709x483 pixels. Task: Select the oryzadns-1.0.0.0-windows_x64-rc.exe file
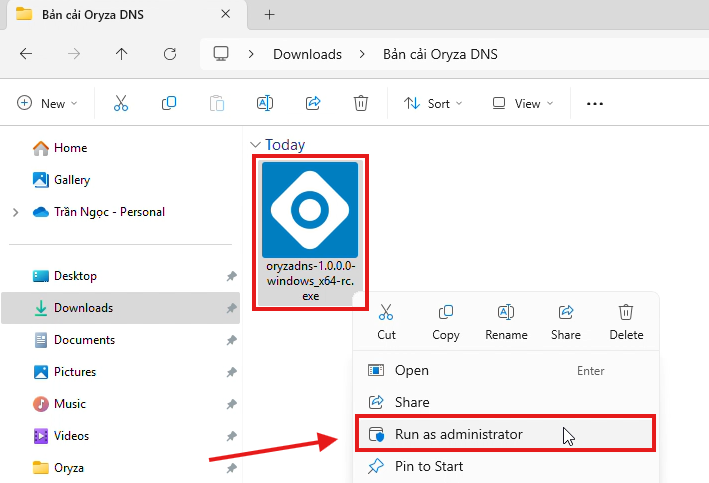(x=310, y=232)
